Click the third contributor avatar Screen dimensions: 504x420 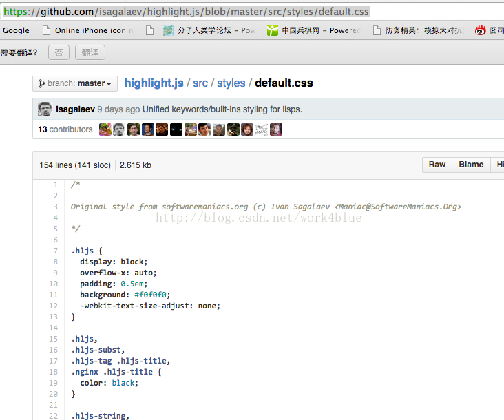point(134,129)
